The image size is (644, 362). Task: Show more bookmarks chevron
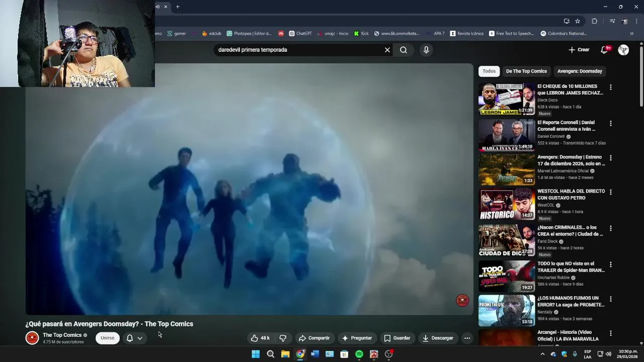(632, 34)
